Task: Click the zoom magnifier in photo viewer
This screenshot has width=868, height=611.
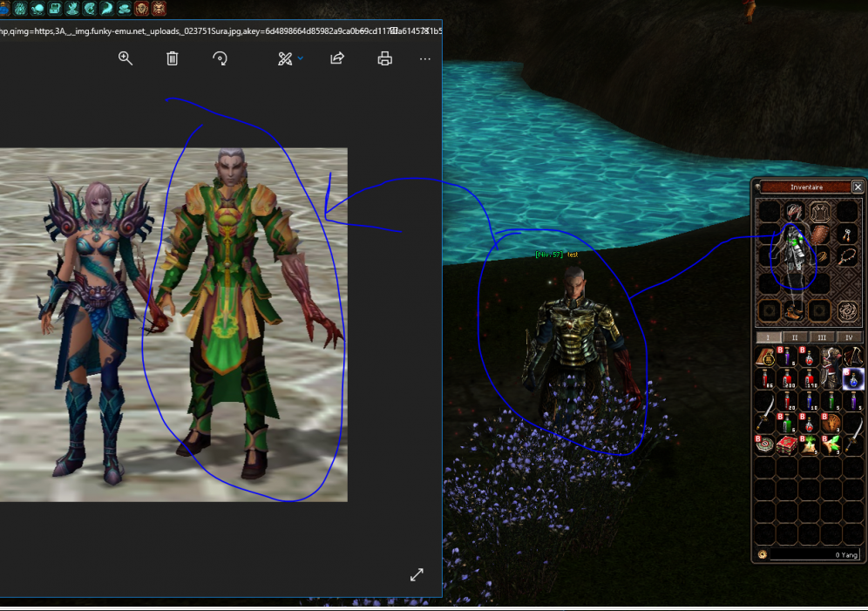Action: click(x=125, y=58)
